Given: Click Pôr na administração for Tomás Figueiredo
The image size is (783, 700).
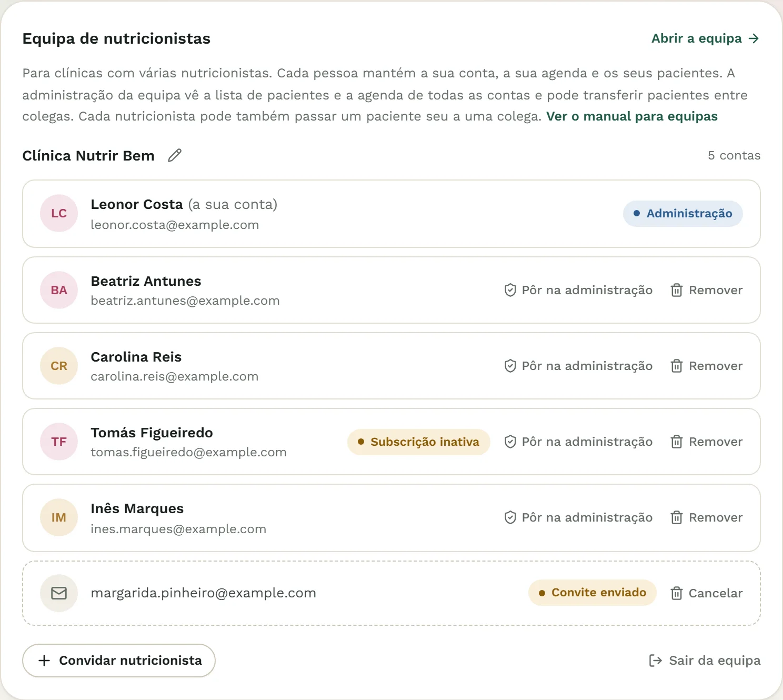Looking at the screenshot, I should point(578,442).
